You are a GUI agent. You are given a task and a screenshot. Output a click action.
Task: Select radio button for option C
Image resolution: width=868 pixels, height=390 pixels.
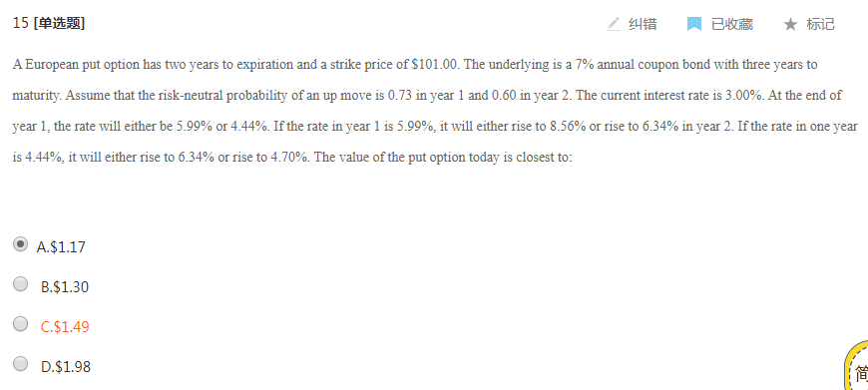click(x=21, y=324)
